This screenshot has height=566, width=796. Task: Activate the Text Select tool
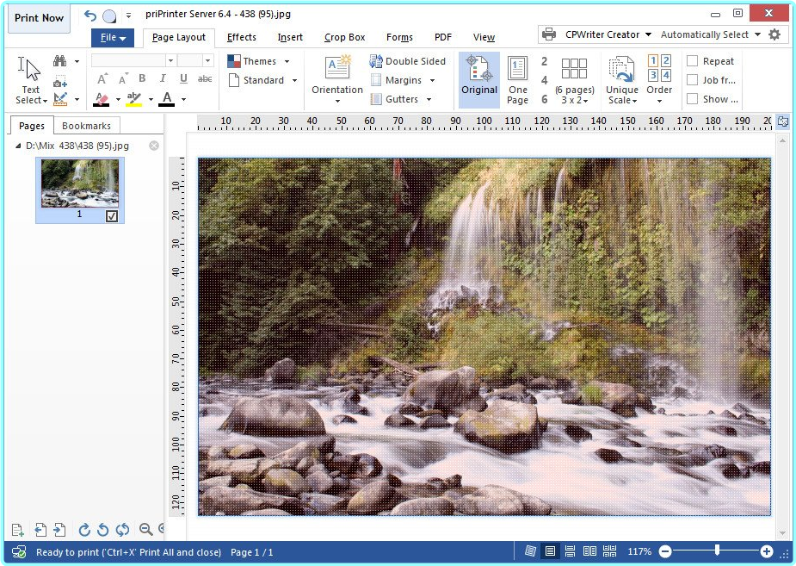[30, 81]
